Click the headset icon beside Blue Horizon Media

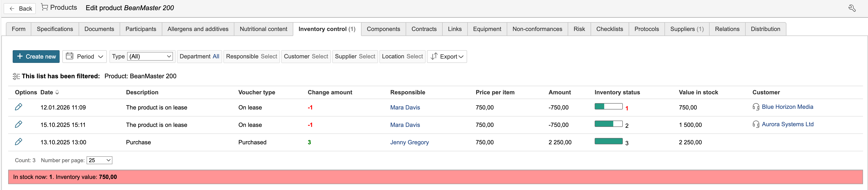point(756,107)
